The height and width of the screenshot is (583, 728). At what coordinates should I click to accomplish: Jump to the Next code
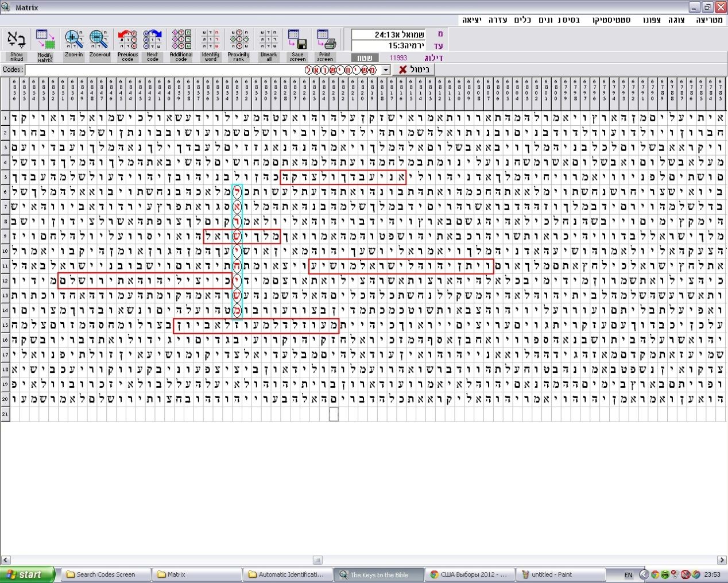(x=153, y=40)
